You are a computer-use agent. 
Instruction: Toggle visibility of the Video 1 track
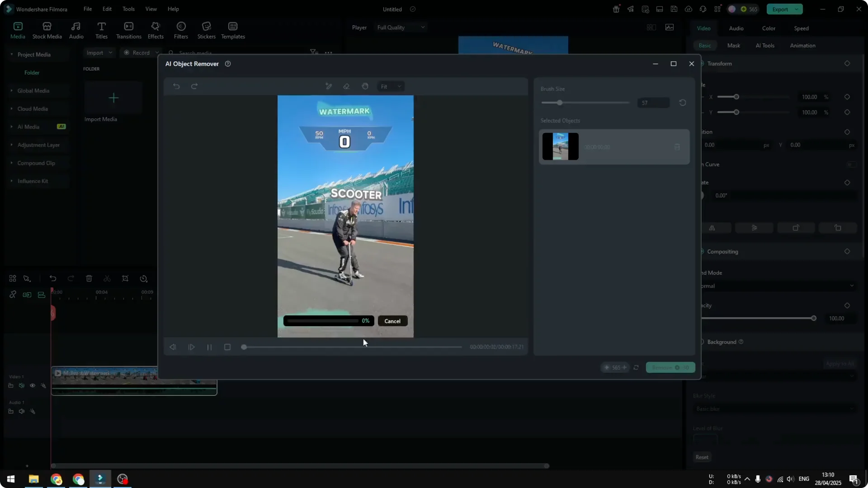(33, 385)
